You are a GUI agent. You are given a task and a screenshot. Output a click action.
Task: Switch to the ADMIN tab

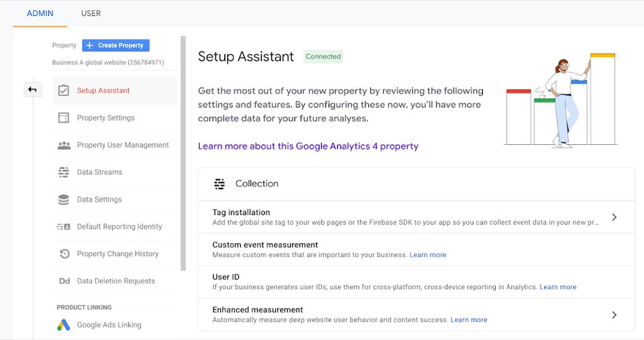click(40, 13)
